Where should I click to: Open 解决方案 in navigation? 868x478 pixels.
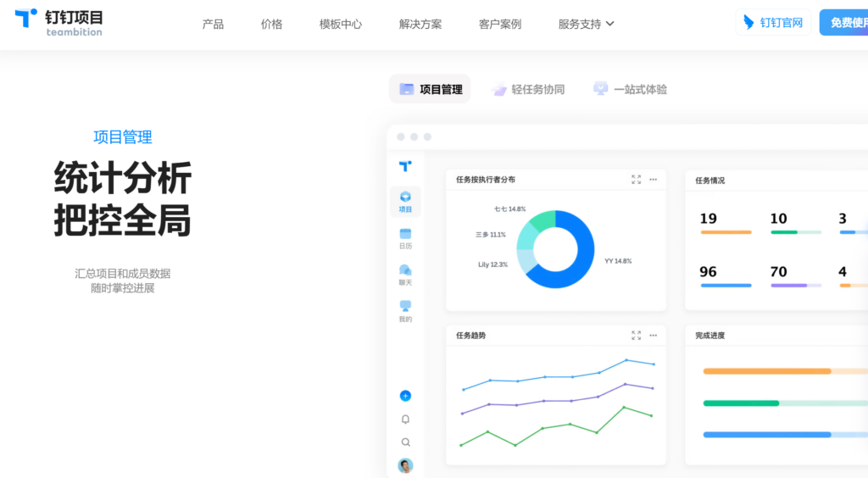[420, 24]
